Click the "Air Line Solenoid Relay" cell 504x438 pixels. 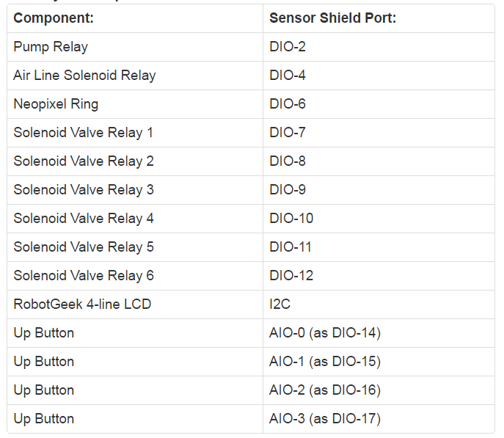click(84, 76)
